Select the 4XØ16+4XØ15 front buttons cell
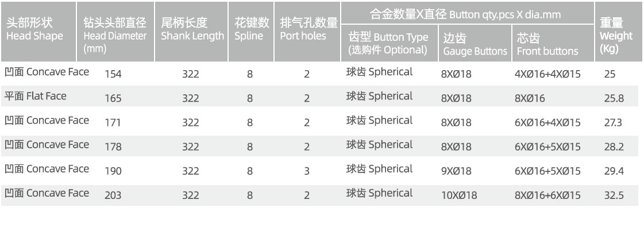This screenshot has width=644, height=230. pyautogui.click(x=547, y=74)
